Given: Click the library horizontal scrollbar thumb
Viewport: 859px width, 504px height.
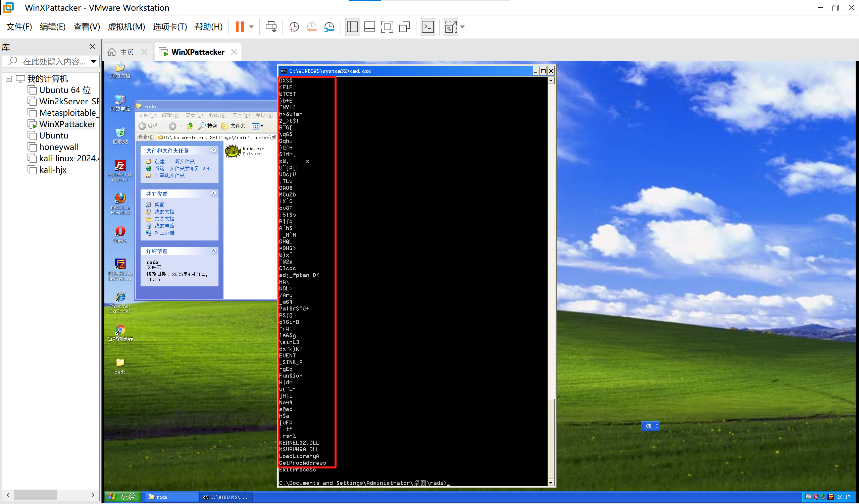Looking at the screenshot, I should [36, 495].
